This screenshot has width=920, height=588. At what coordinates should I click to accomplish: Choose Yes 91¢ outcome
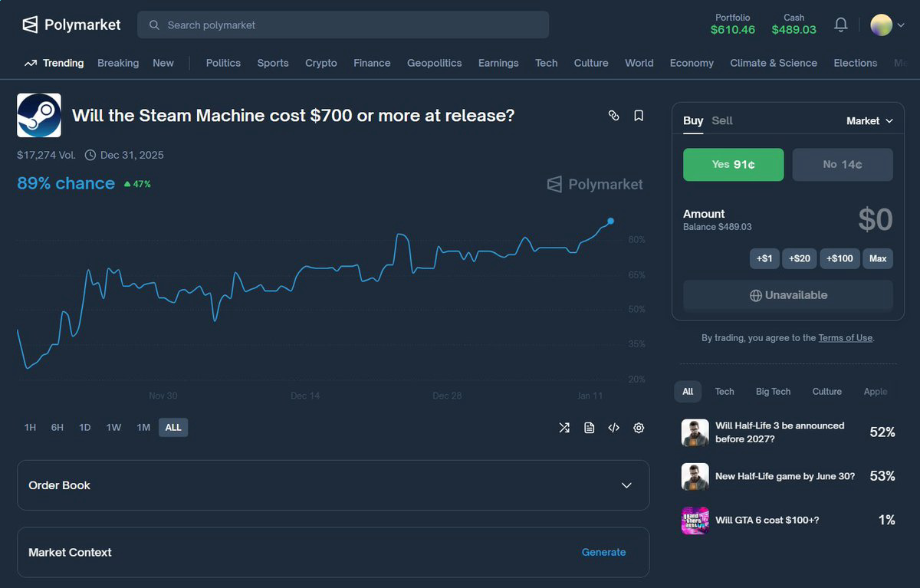tap(734, 165)
